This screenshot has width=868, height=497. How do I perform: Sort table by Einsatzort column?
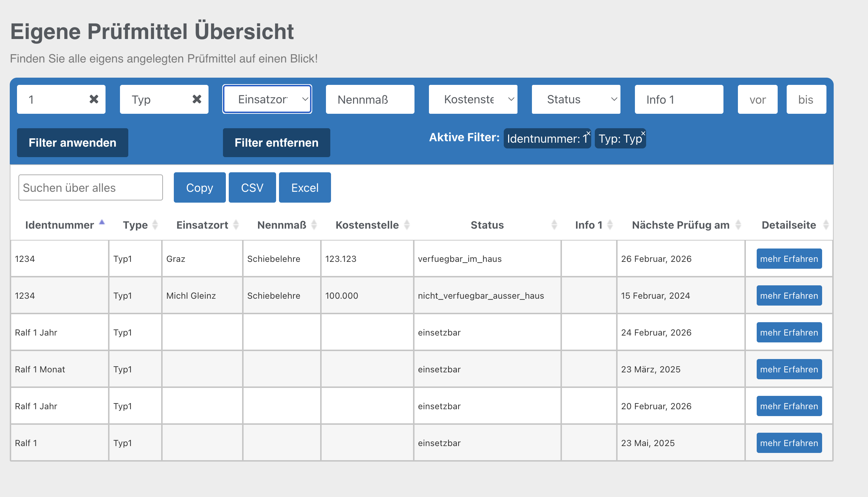click(x=202, y=225)
